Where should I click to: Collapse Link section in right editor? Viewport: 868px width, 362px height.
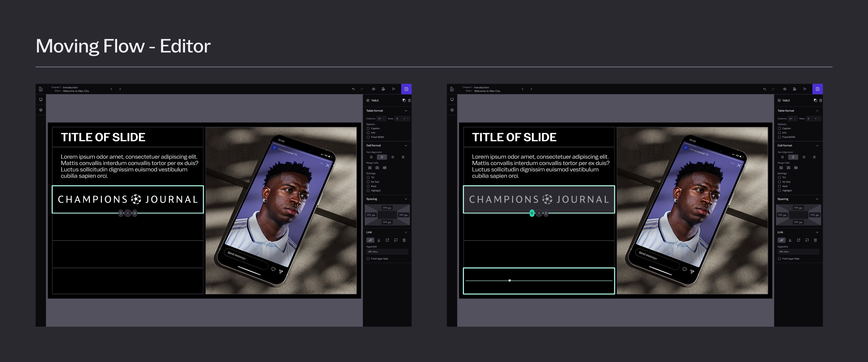tap(817, 232)
